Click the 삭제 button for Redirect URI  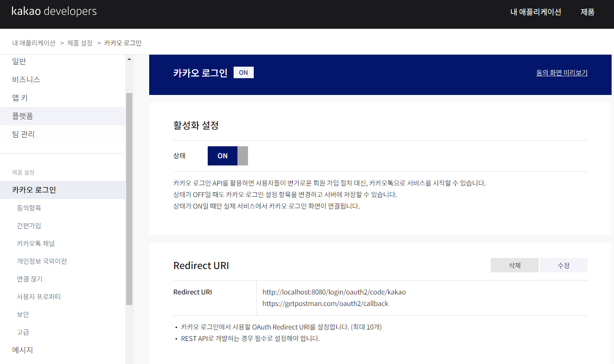click(515, 265)
